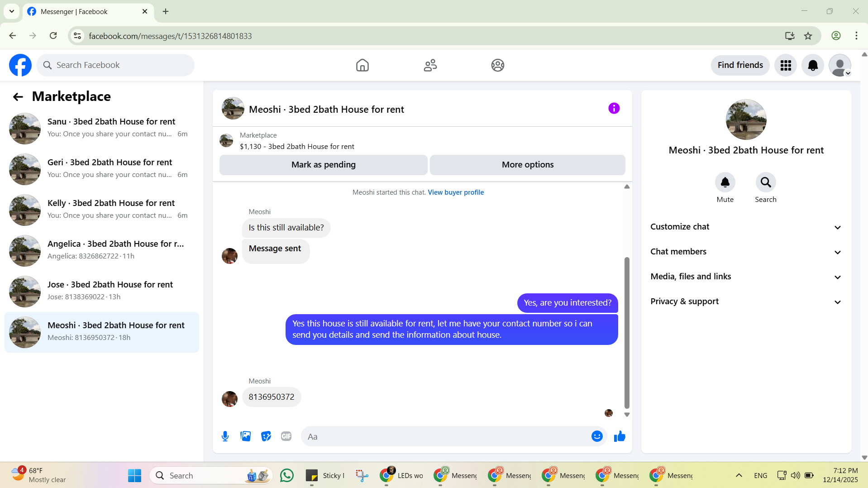Open account profile avatar menu
The image size is (868, 488).
pyautogui.click(x=840, y=65)
